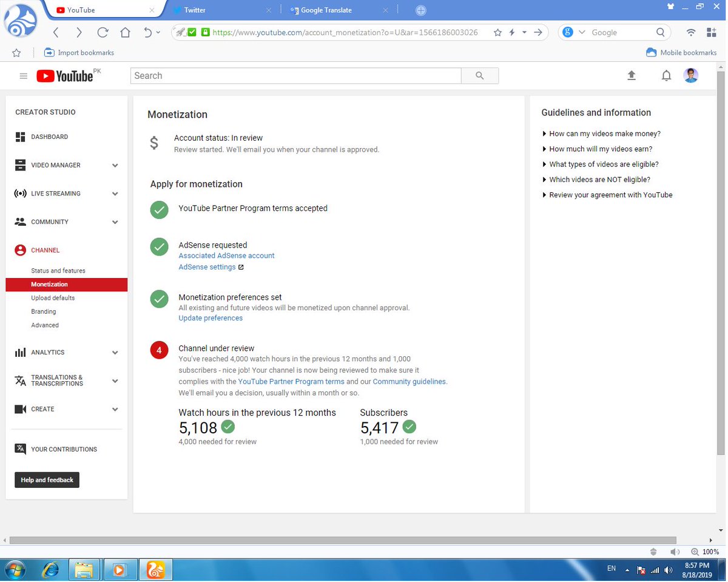Click the browser address bar URL
The height and width of the screenshot is (582, 728).
tap(345, 33)
